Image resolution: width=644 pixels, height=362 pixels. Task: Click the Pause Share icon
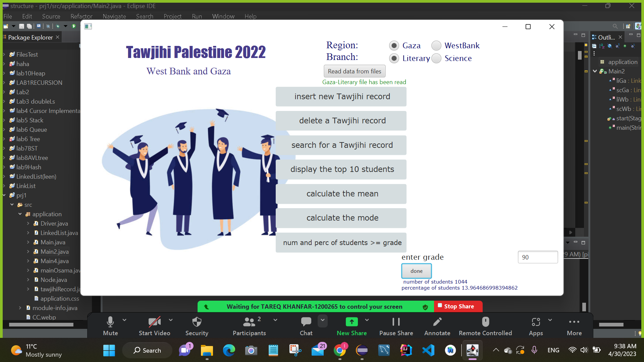[x=396, y=322]
